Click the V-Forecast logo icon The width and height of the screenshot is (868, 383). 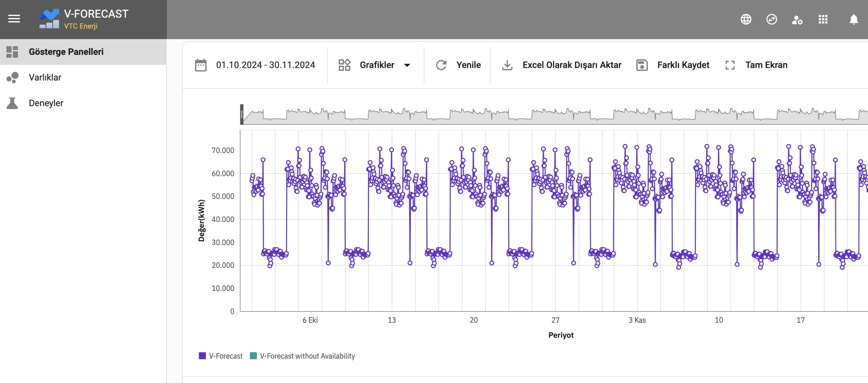point(49,19)
